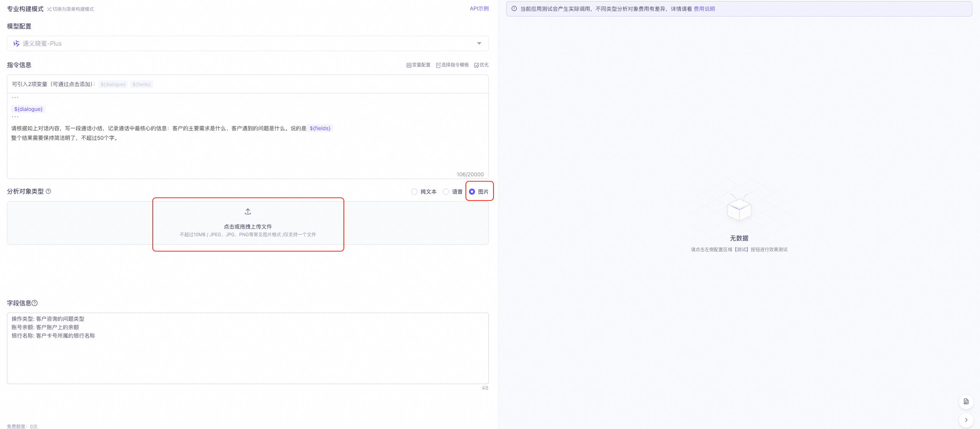Focus the instruction prompt text area
This screenshot has height=429, width=980.
pos(248,136)
